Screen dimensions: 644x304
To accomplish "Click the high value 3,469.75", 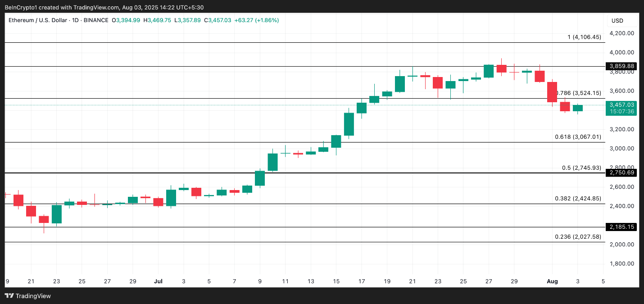I will (x=159, y=20).
